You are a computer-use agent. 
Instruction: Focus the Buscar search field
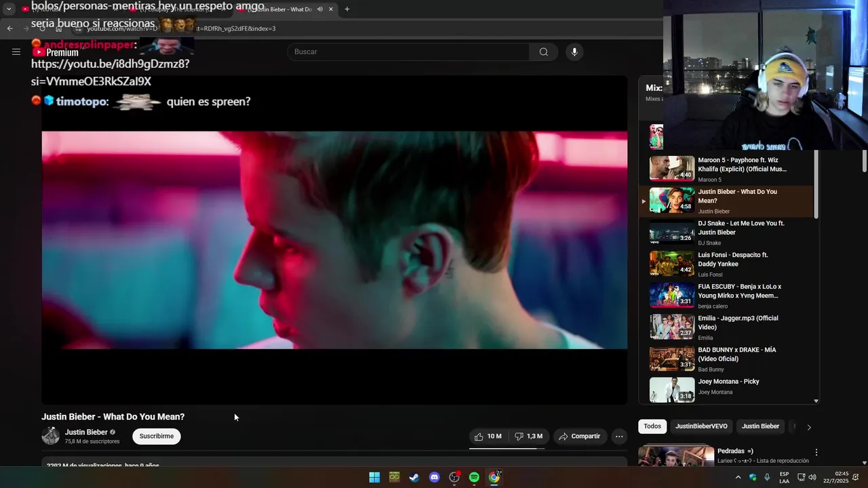[409, 52]
